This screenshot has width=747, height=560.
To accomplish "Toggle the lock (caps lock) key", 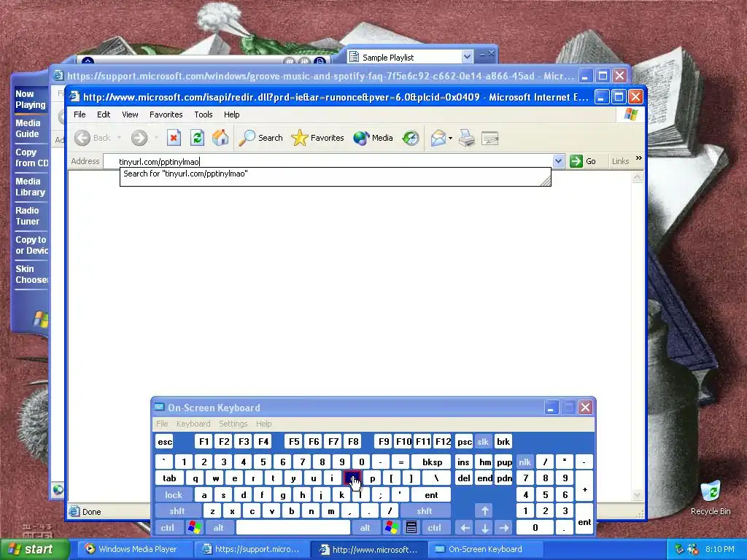I will (x=174, y=495).
